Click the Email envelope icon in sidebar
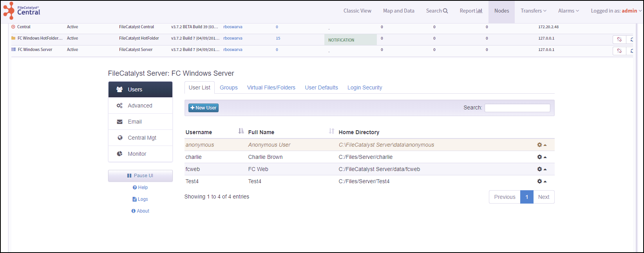This screenshot has height=253, width=644. pos(119,122)
